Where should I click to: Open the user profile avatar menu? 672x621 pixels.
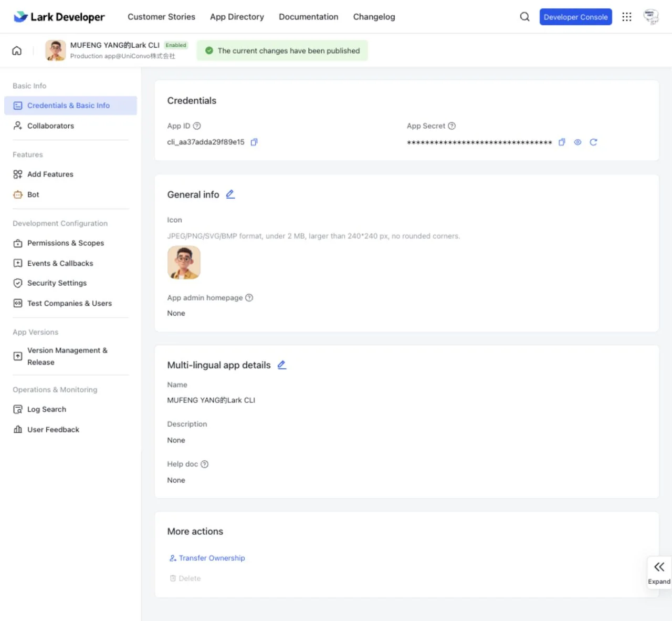pyautogui.click(x=651, y=17)
